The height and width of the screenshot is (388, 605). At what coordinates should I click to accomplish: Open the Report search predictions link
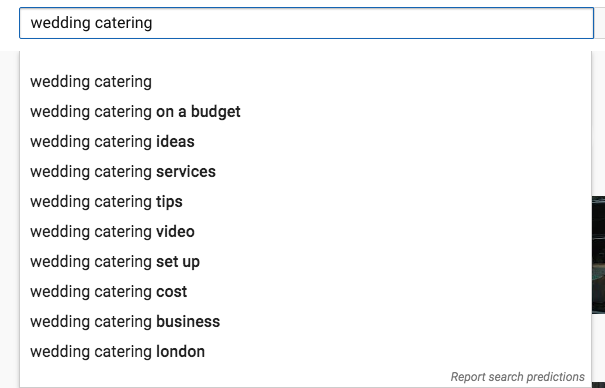(x=517, y=376)
